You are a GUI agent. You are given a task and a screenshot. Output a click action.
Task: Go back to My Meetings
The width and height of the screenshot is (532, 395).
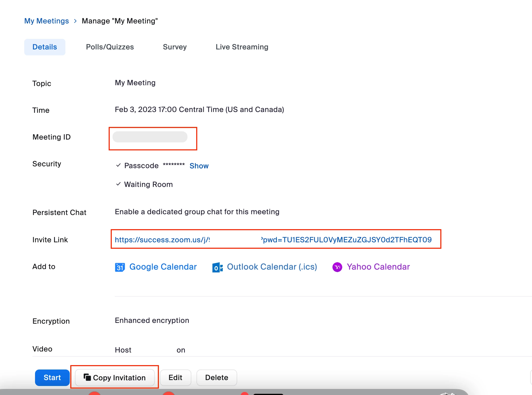pyautogui.click(x=47, y=21)
